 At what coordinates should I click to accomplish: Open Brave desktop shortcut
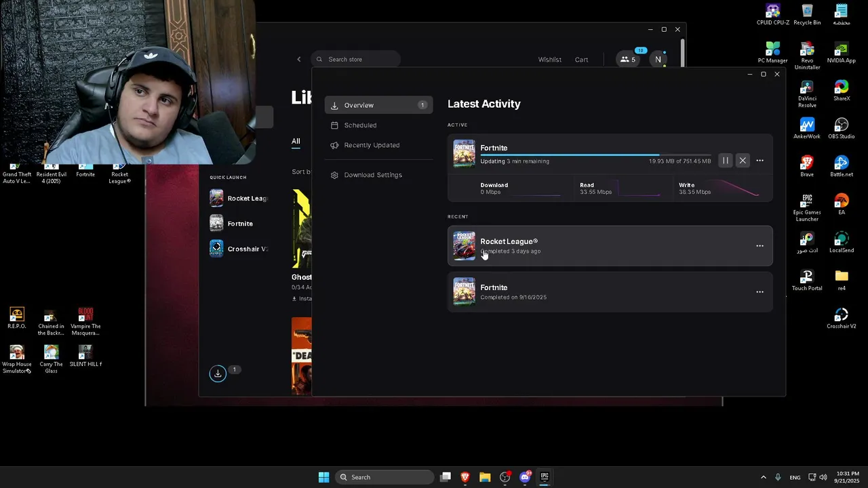[x=807, y=166]
